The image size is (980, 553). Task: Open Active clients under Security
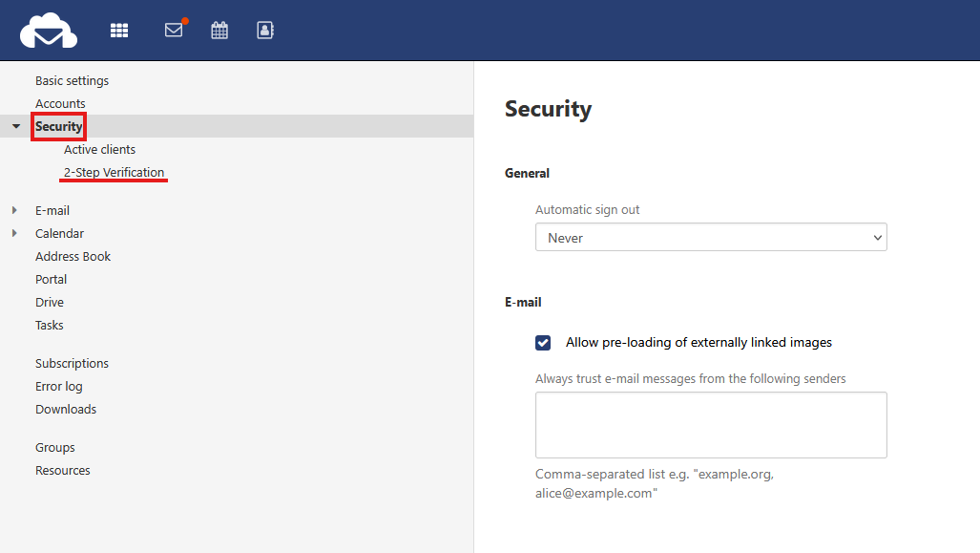(x=99, y=149)
